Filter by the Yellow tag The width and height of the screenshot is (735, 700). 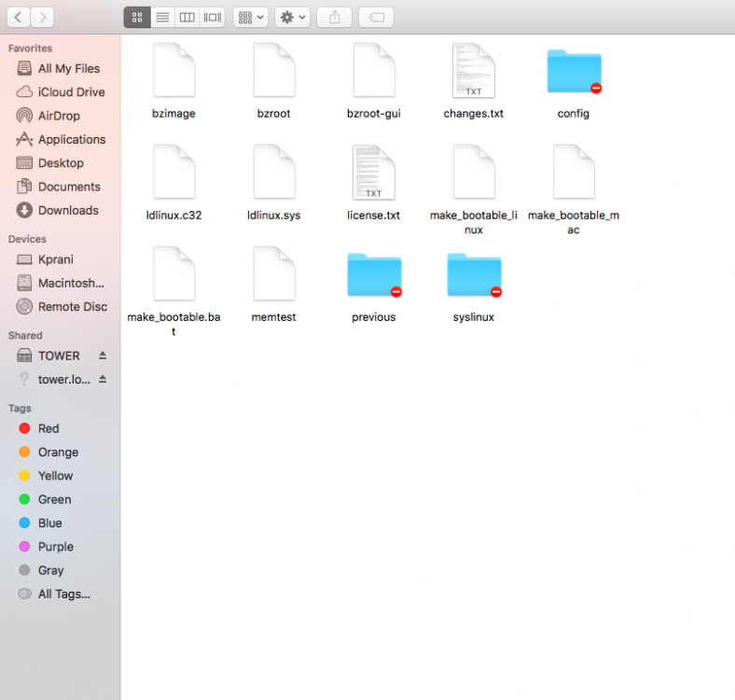(60, 476)
